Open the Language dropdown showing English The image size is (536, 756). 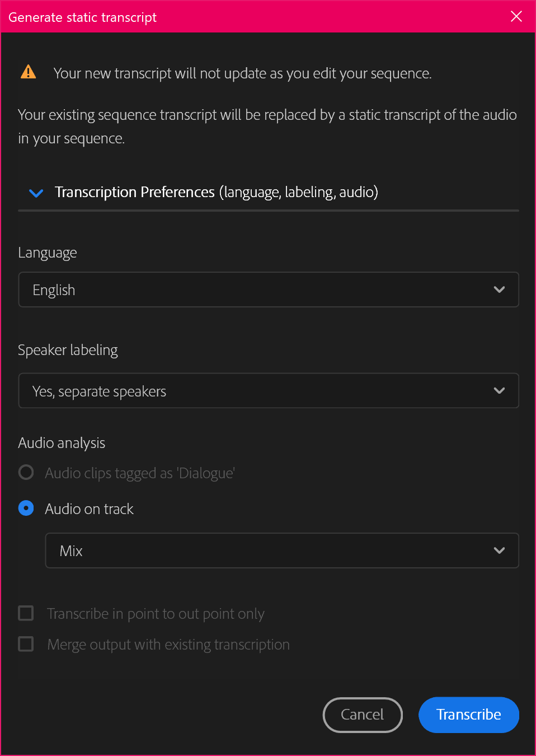click(269, 290)
